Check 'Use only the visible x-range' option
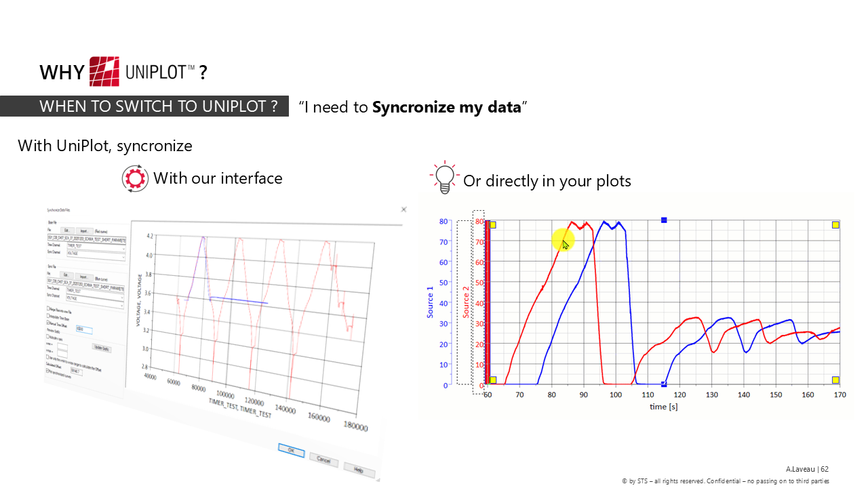This screenshot has height=488, width=868. (x=47, y=357)
